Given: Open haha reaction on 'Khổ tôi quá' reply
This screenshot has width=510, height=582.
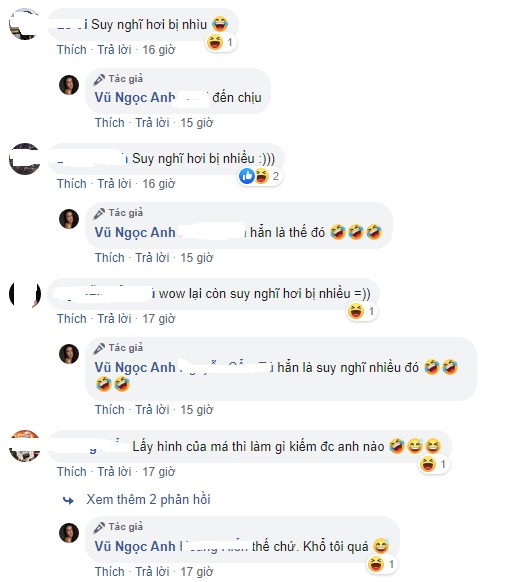Looking at the screenshot, I should click(382, 564).
